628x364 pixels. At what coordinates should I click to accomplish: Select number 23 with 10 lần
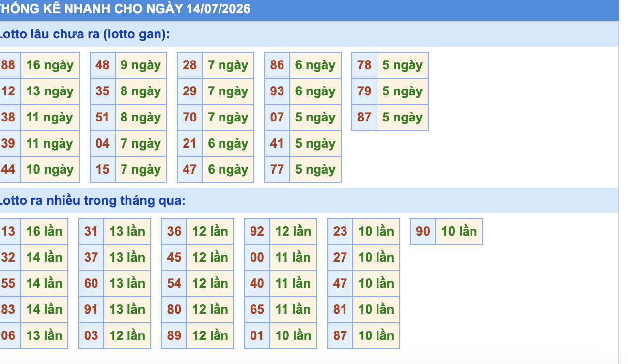click(x=340, y=231)
